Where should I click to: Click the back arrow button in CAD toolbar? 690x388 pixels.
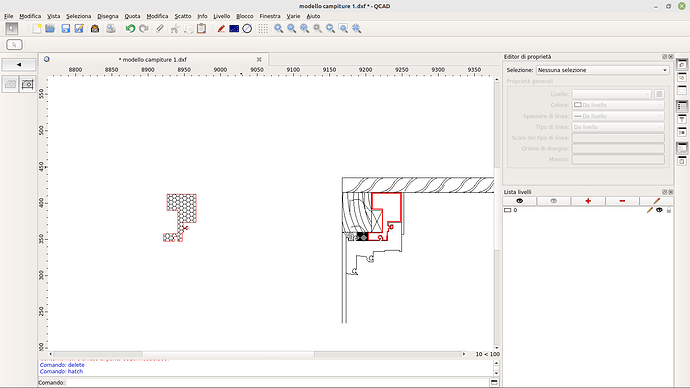[19, 65]
